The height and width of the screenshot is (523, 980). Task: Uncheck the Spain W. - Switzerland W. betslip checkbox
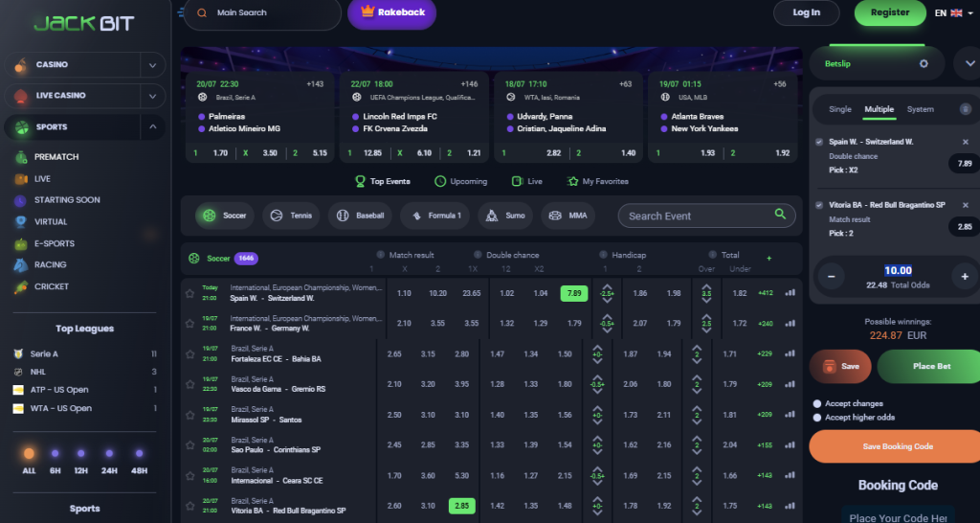pyautogui.click(x=818, y=142)
